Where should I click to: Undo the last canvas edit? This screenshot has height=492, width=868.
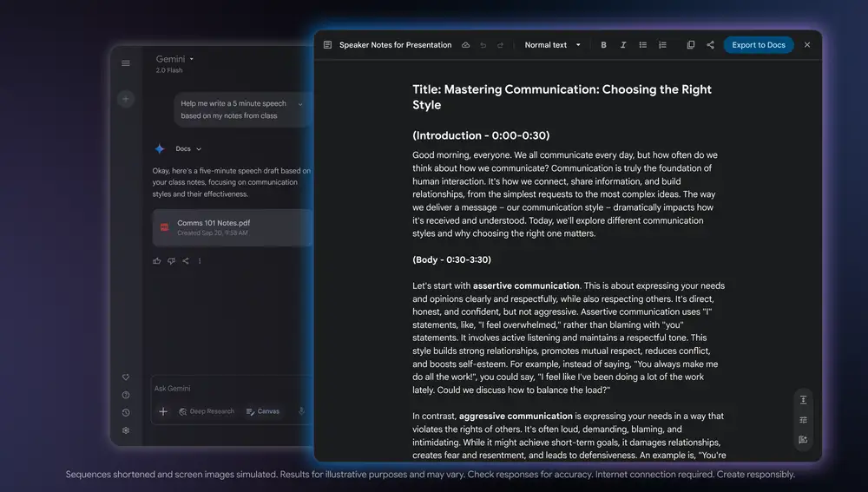click(x=483, y=45)
